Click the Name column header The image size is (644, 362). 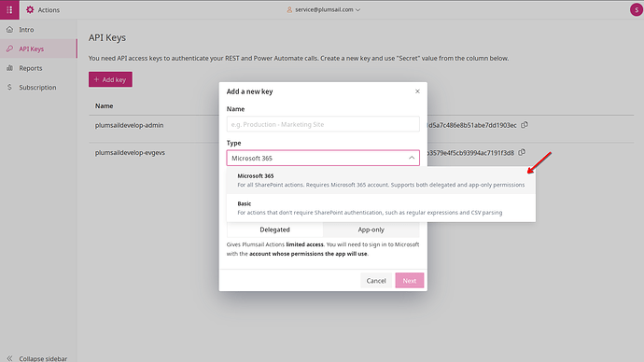pos(104,105)
